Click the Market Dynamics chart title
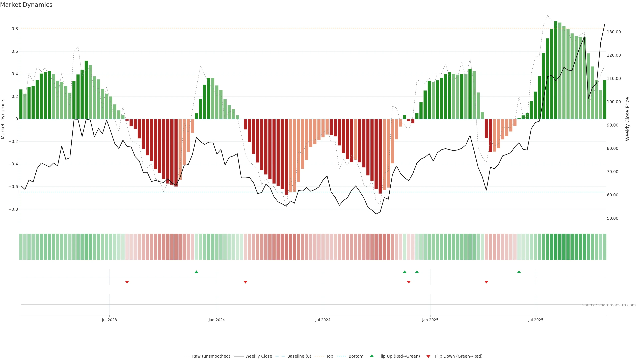 coord(26,5)
